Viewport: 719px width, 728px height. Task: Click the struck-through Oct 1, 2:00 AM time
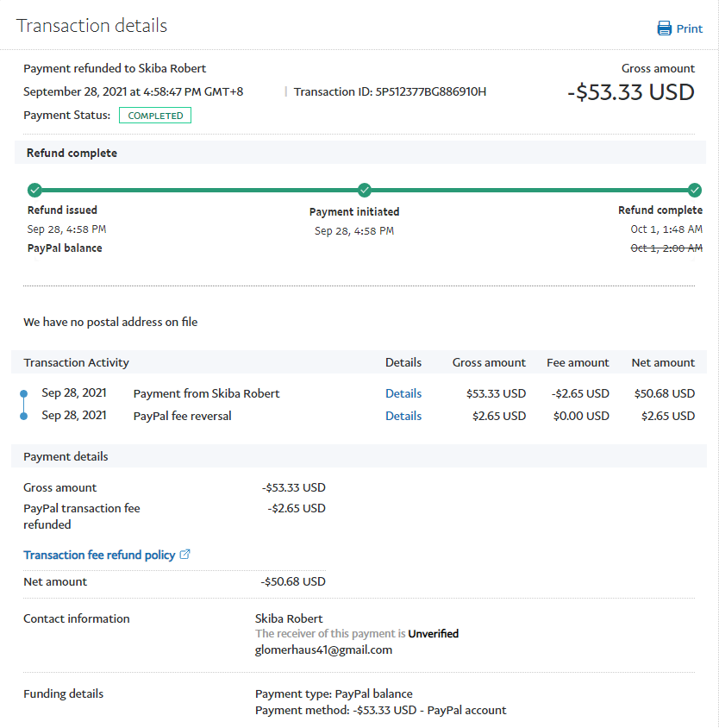pos(666,248)
